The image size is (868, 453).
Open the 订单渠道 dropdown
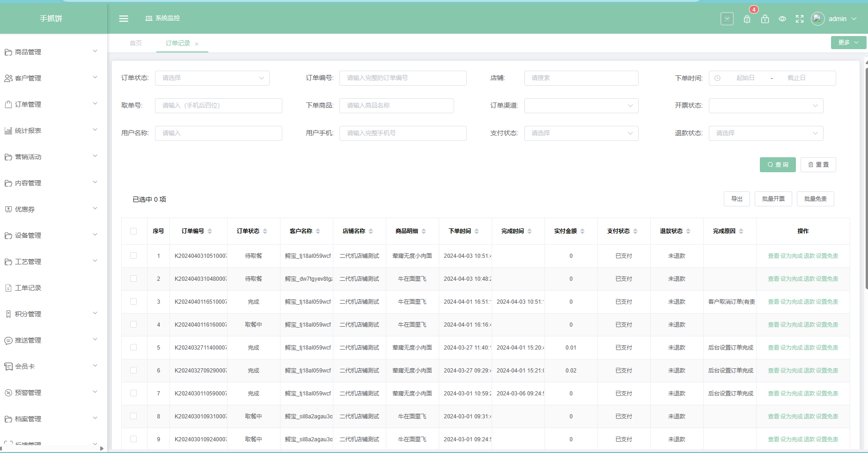581,106
